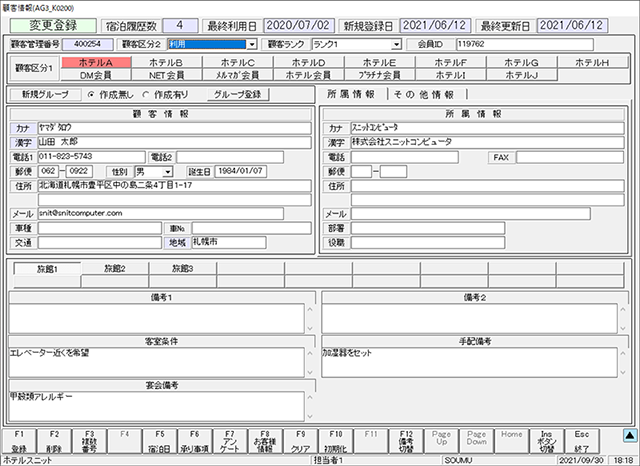Click the 会員ID field with 119762

[x=524, y=44]
